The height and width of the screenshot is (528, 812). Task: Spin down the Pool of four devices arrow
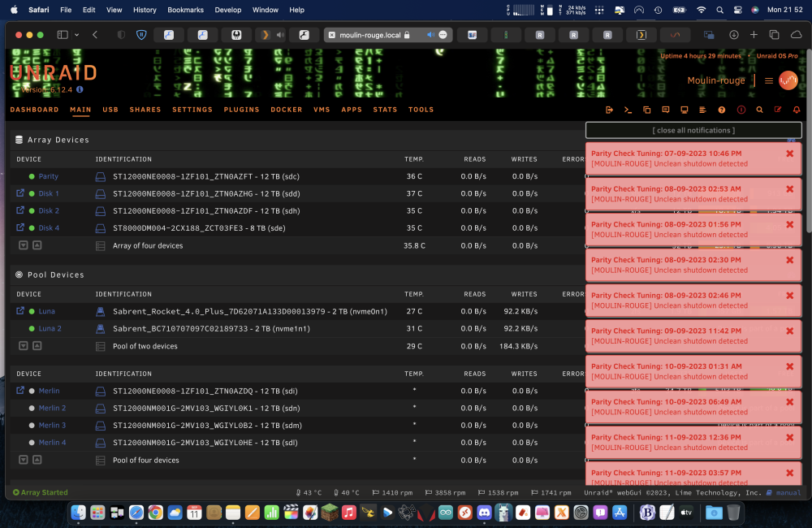tap(24, 460)
